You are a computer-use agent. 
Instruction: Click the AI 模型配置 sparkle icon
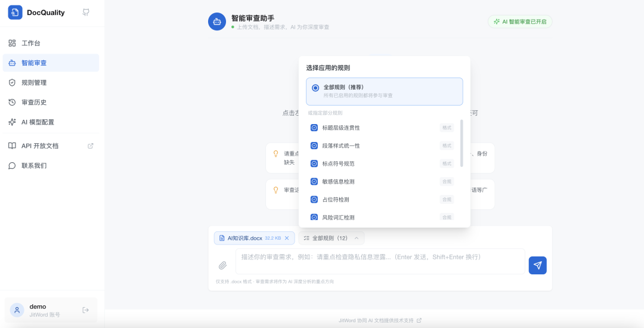click(x=13, y=122)
